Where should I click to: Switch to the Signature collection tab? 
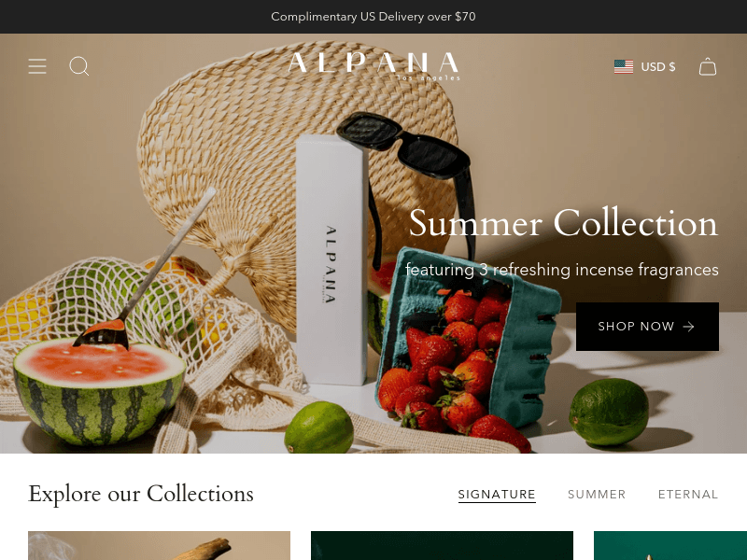coord(497,495)
